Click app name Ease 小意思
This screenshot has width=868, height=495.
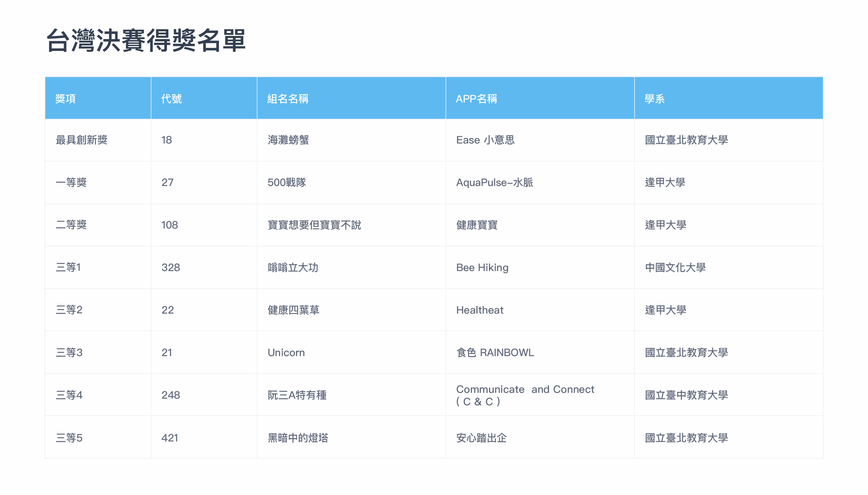(485, 140)
